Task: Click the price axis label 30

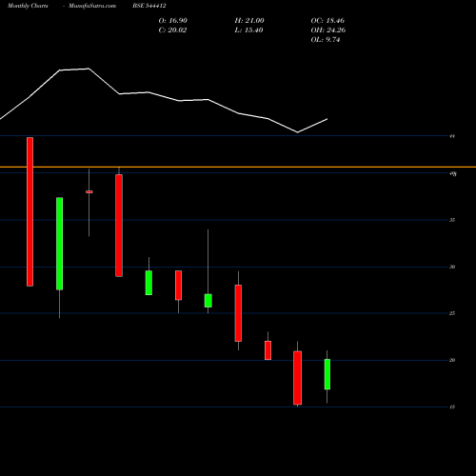Action: click(452, 267)
